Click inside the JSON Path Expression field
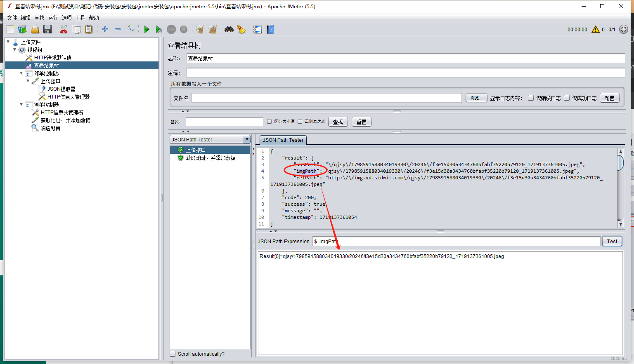The width and height of the screenshot is (634, 364). pyautogui.click(x=454, y=241)
